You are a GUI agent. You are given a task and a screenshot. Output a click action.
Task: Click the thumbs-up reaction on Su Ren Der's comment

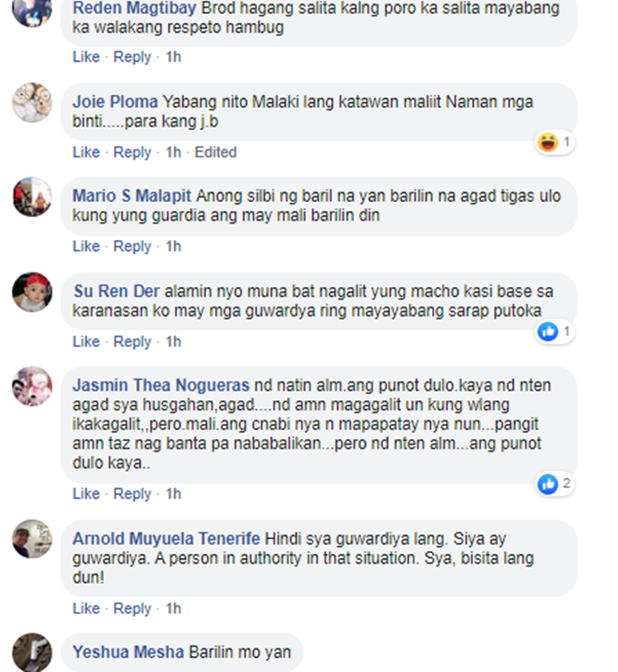click(555, 331)
